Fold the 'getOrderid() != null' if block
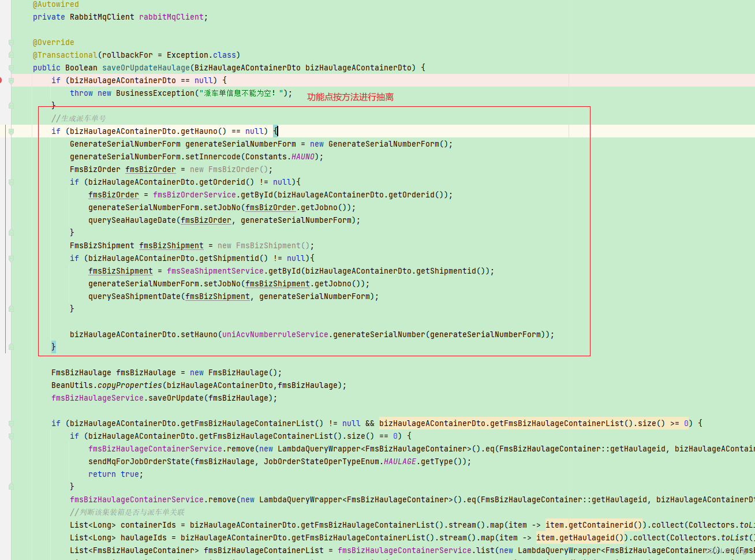 point(11,182)
